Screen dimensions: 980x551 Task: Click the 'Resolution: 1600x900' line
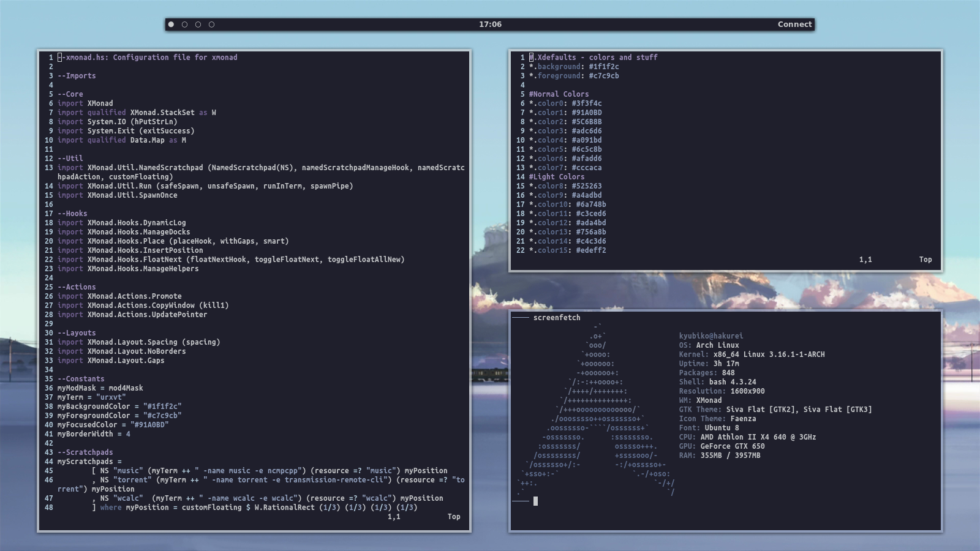722,391
